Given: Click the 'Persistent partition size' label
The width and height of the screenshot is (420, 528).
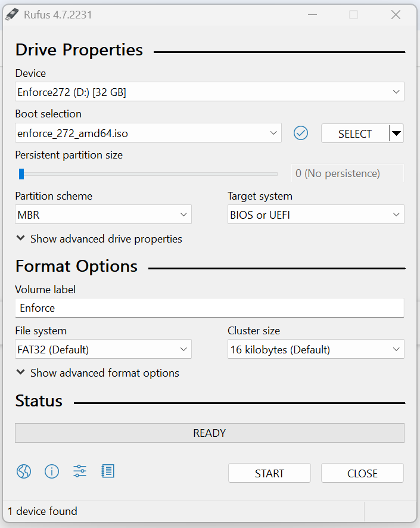Looking at the screenshot, I should (69, 155).
